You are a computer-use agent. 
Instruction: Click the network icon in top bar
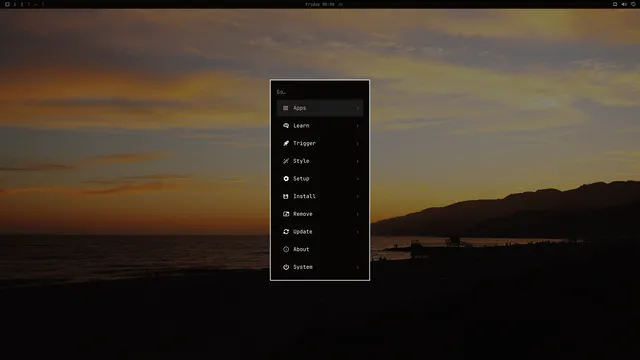[x=633, y=4]
